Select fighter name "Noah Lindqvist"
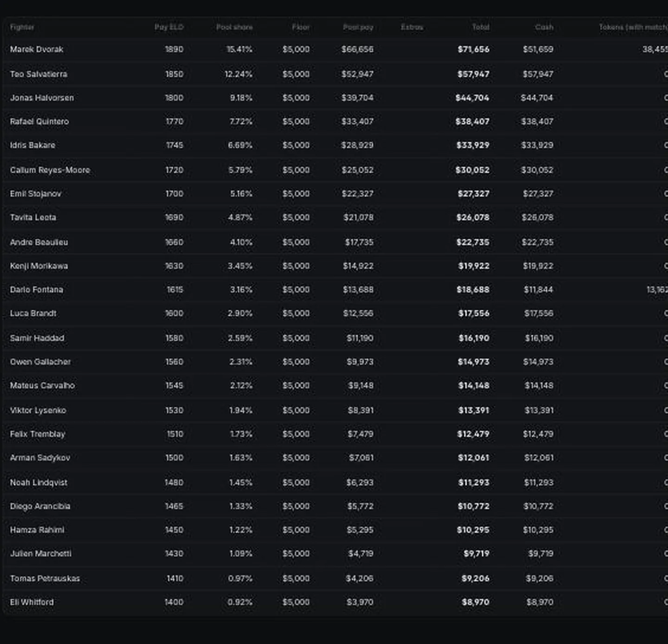This screenshot has width=668, height=644. click(x=39, y=483)
